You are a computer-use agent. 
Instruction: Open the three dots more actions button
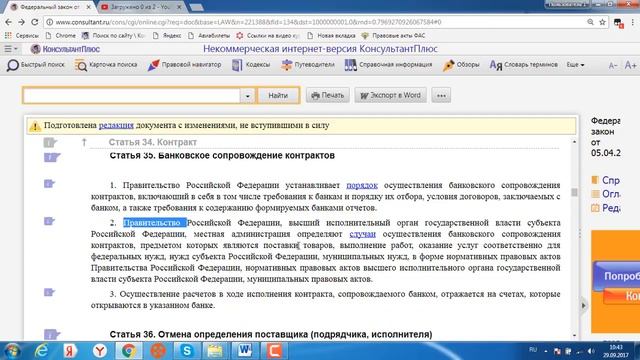[x=441, y=96]
